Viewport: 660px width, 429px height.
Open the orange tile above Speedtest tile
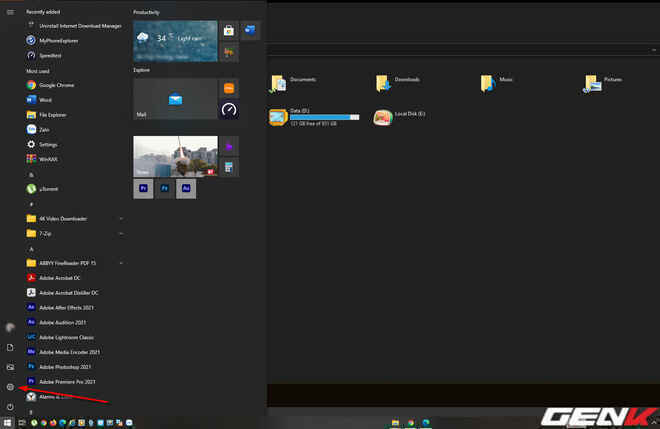click(x=229, y=88)
